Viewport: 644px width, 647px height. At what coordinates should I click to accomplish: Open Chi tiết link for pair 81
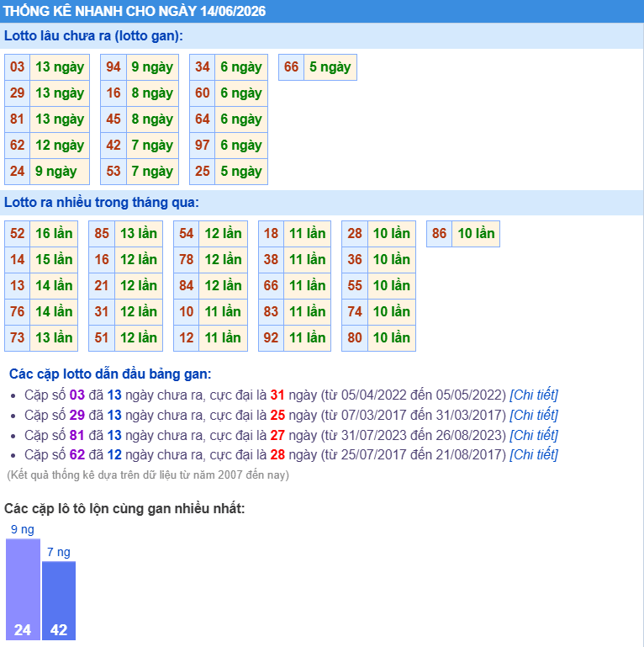click(x=534, y=435)
